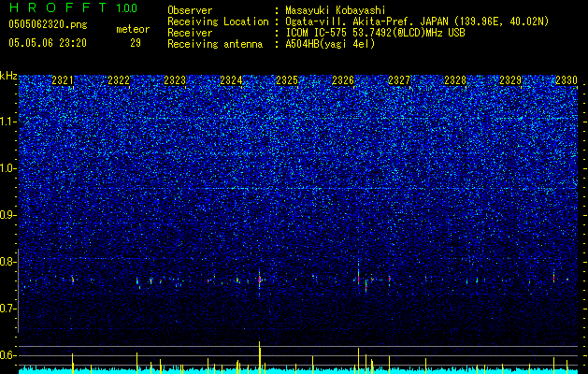
Task: Click the 1.0 kHz axis label
Action: coord(8,168)
